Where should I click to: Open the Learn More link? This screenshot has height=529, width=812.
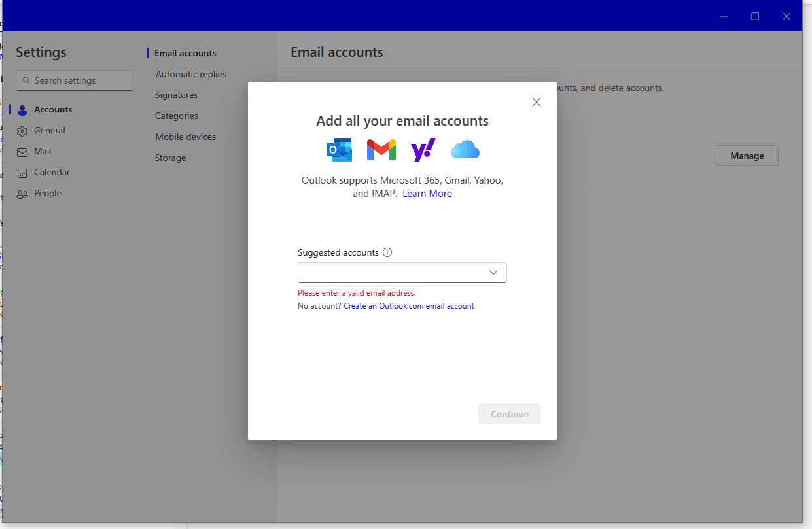pos(427,194)
